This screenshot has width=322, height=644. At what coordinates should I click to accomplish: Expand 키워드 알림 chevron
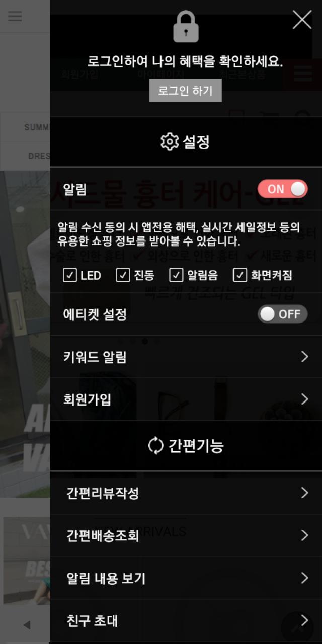point(304,357)
